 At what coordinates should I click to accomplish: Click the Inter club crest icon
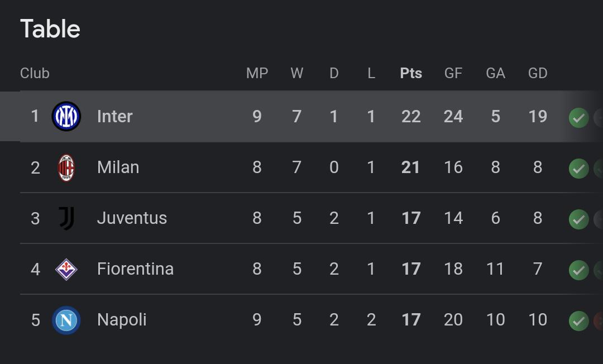click(x=66, y=116)
